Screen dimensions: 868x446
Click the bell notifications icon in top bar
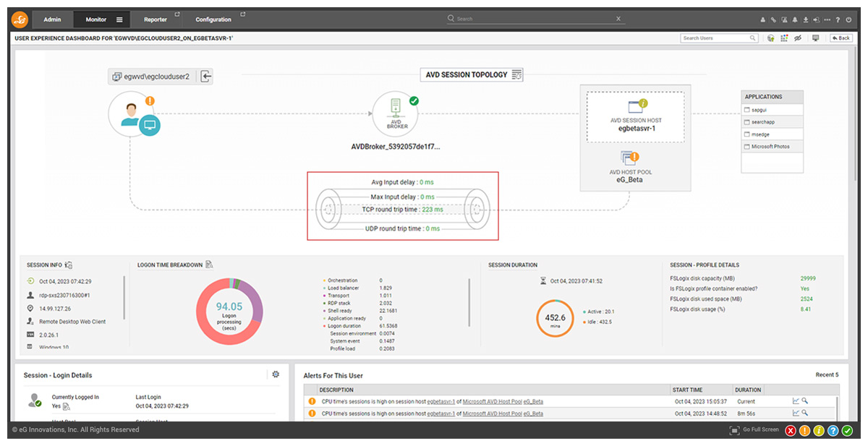pyautogui.click(x=795, y=20)
